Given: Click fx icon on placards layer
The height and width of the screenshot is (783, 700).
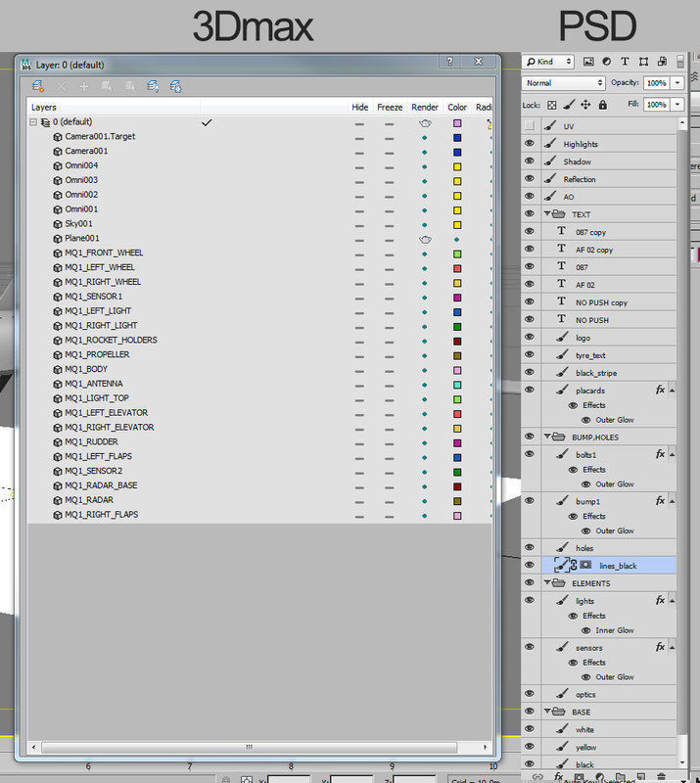Looking at the screenshot, I should (660, 390).
